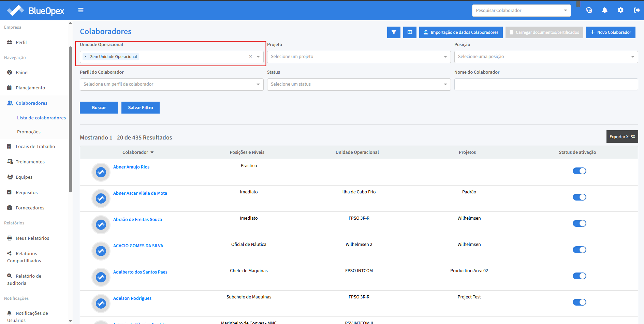This screenshot has width=644, height=324.
Task: Open the Posição dropdown
Action: (546, 57)
